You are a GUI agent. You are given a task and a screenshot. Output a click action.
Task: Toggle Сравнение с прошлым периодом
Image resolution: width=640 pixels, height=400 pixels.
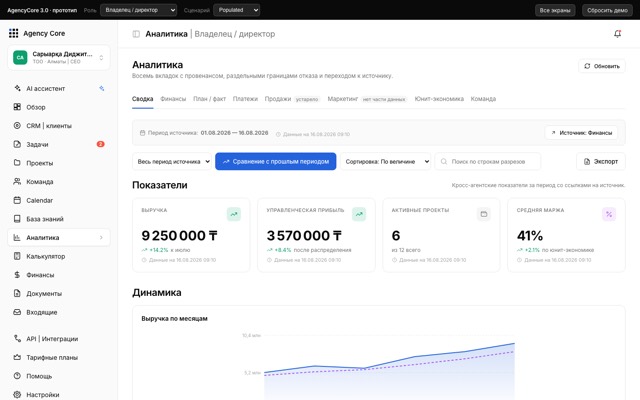coord(276,162)
